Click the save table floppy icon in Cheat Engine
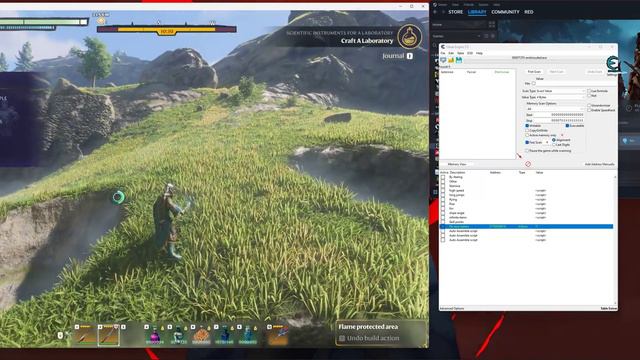Viewport: 640px width, 360px height. coord(459,60)
